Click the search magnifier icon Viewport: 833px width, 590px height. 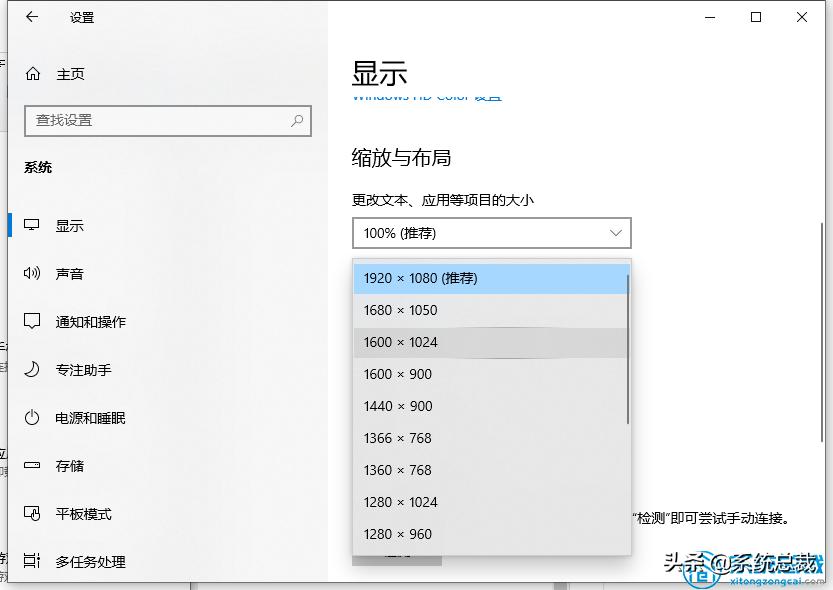click(297, 121)
